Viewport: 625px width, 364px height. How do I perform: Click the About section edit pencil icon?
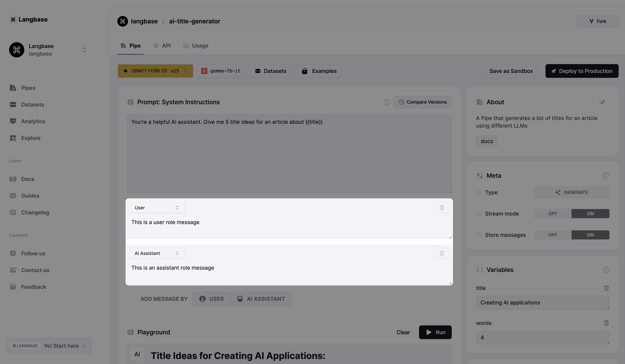tap(602, 102)
